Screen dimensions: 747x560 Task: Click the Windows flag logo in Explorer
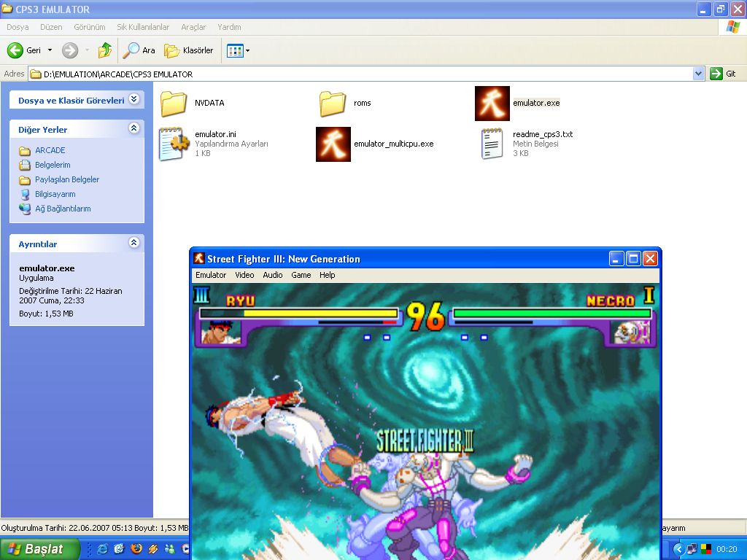coord(732,27)
